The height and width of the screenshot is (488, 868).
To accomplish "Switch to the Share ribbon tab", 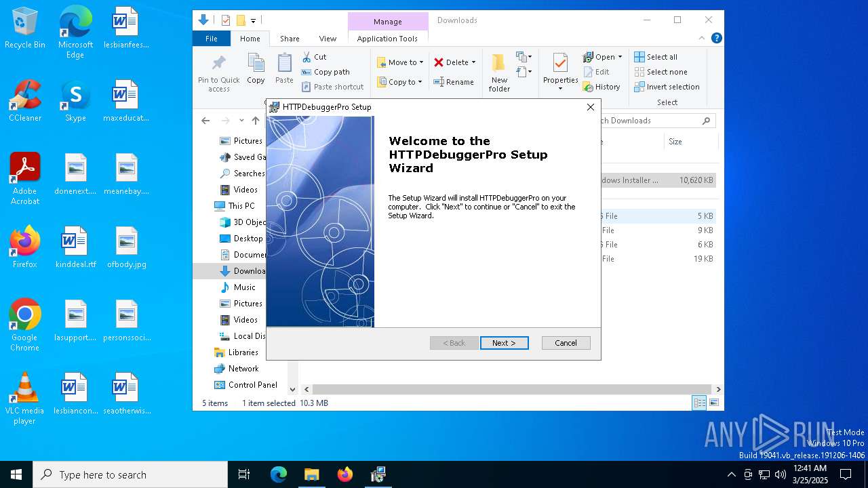I will click(x=290, y=39).
